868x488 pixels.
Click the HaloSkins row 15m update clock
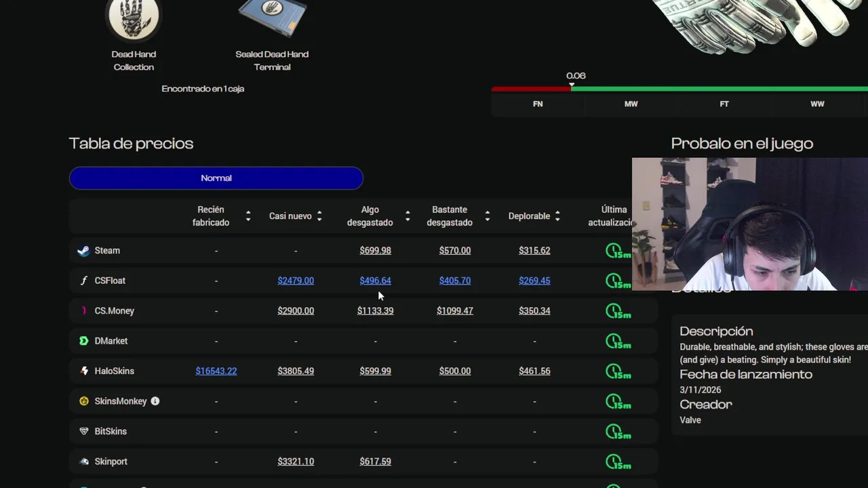(x=618, y=372)
